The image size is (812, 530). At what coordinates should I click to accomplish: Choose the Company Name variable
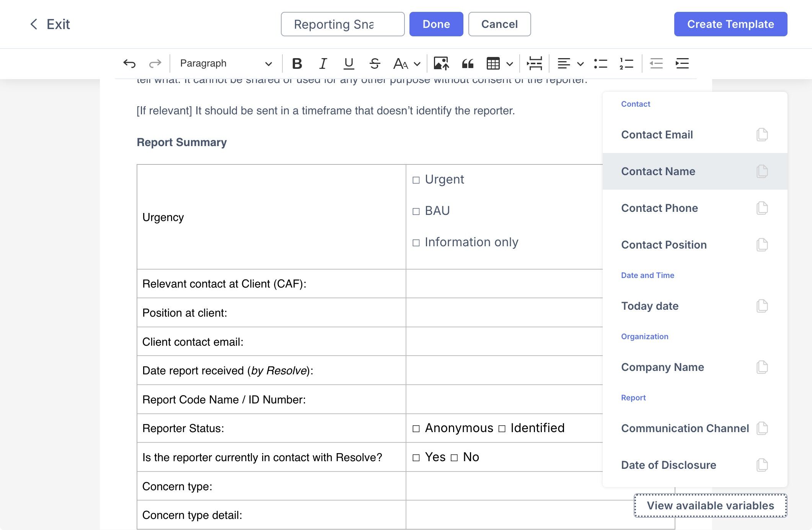pyautogui.click(x=662, y=367)
